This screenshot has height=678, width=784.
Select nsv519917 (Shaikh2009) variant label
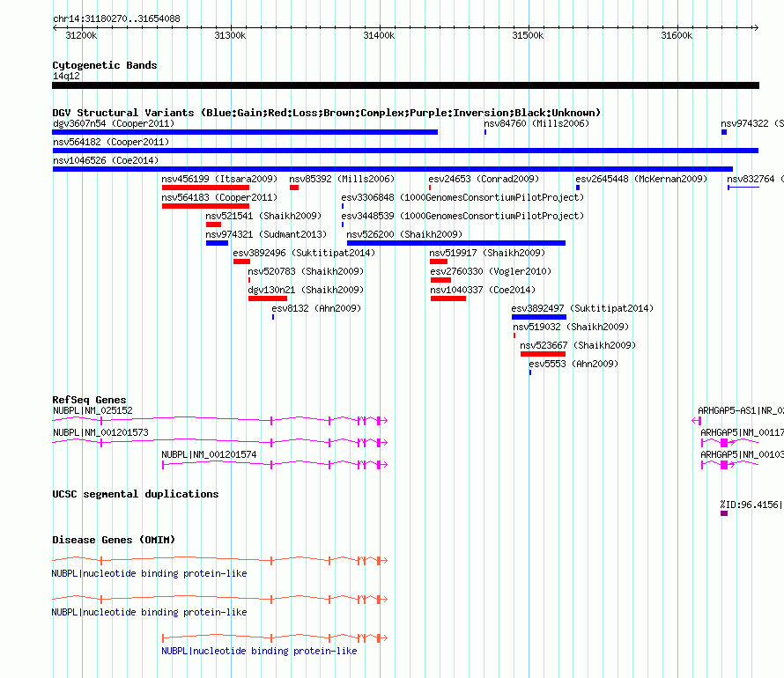click(487, 253)
